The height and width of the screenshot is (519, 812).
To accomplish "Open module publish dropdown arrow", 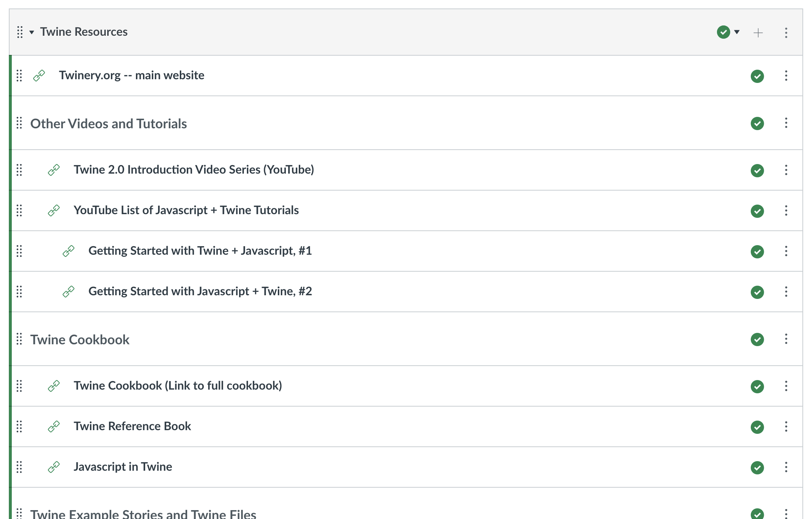I will pos(737,32).
